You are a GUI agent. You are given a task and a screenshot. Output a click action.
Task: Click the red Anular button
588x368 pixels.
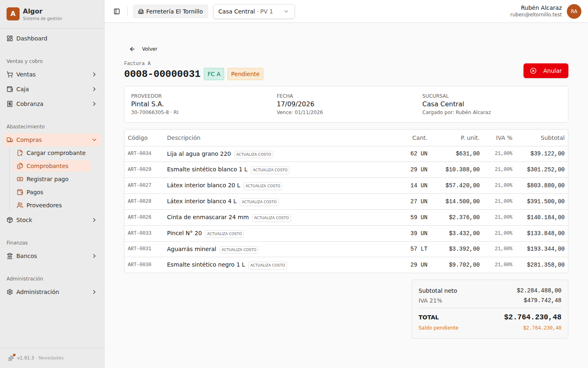coord(546,71)
